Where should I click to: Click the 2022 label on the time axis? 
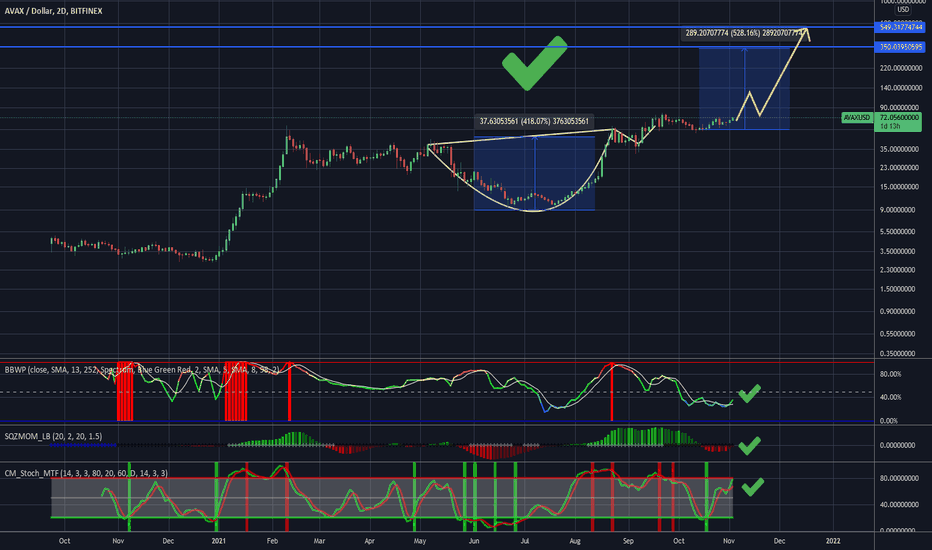tap(833, 541)
